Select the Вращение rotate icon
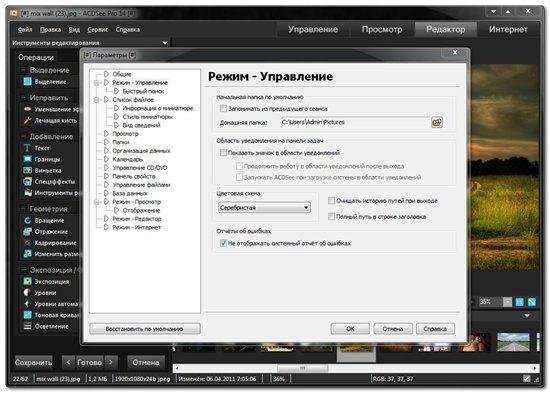The width and height of the screenshot is (550, 393). tap(27, 220)
